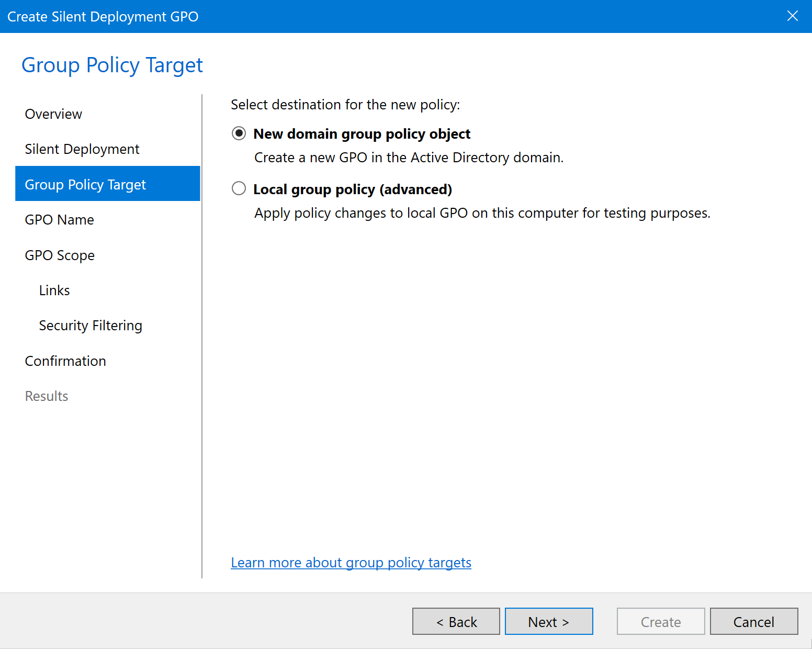This screenshot has height=649, width=812.
Task: Close the Create Silent Deployment GPO dialog
Action: click(792, 16)
